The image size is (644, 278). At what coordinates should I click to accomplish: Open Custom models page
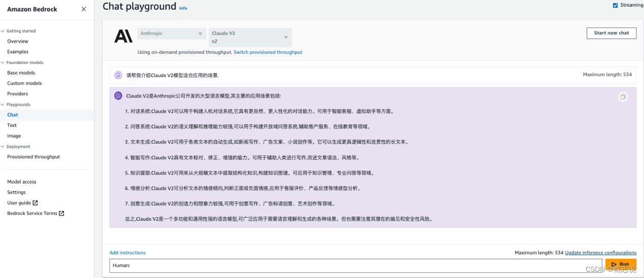click(24, 83)
